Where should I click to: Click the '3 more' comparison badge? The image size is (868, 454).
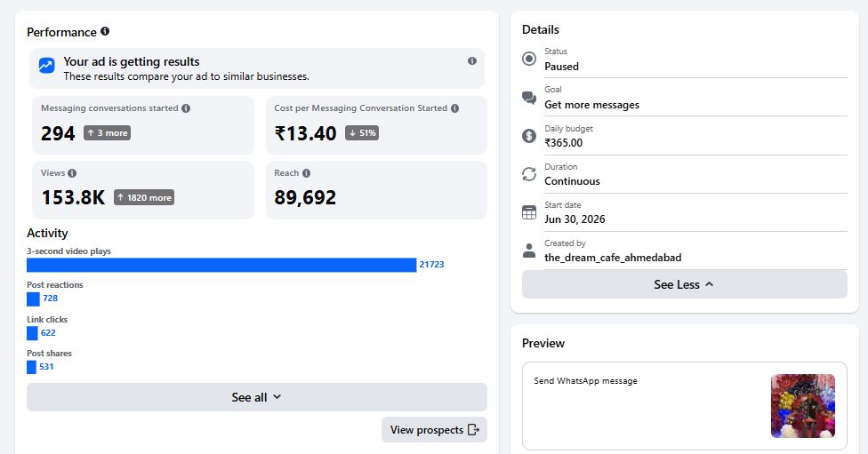click(108, 132)
